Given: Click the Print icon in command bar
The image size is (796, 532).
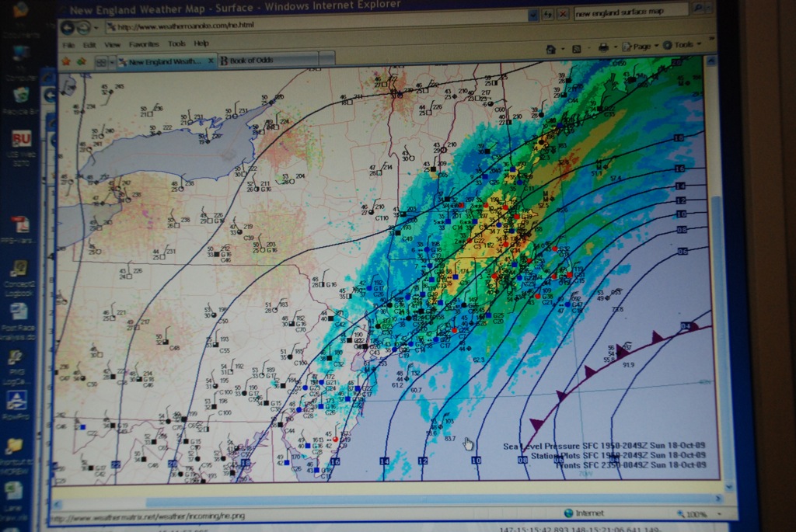Looking at the screenshot, I should (x=602, y=47).
